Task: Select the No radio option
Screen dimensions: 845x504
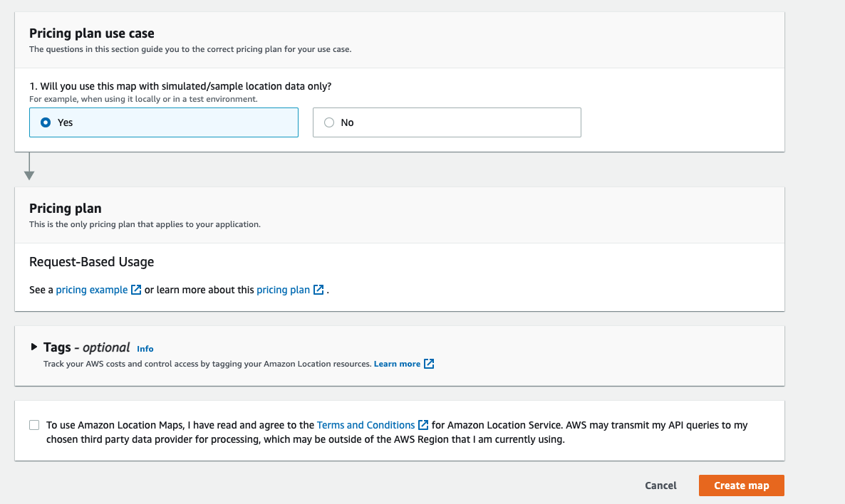Action: coord(447,122)
